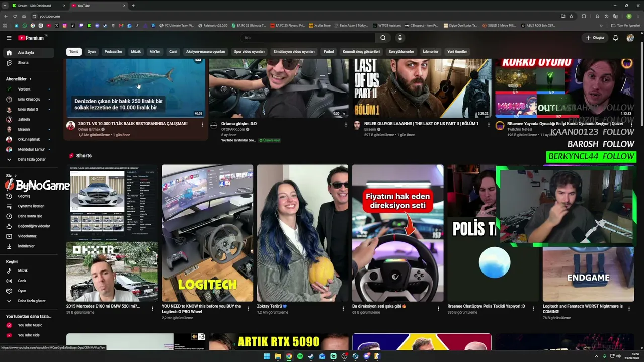Start voice search with the microphone icon

tap(400, 38)
